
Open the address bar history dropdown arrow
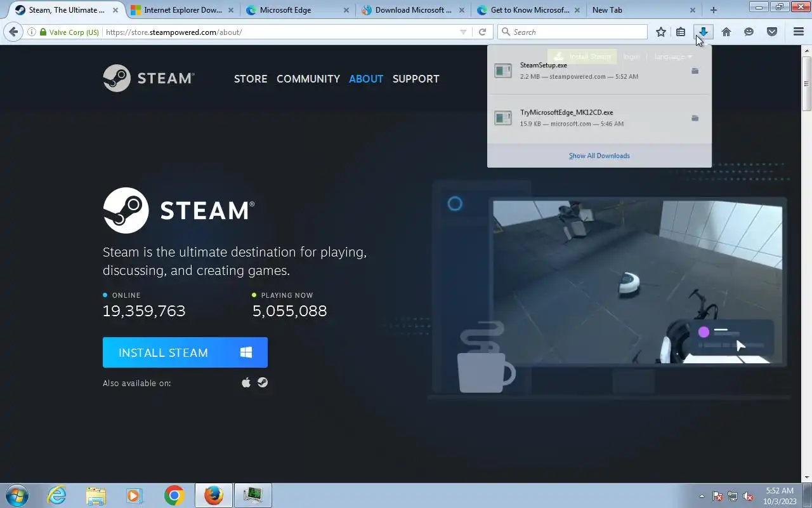[463, 32]
